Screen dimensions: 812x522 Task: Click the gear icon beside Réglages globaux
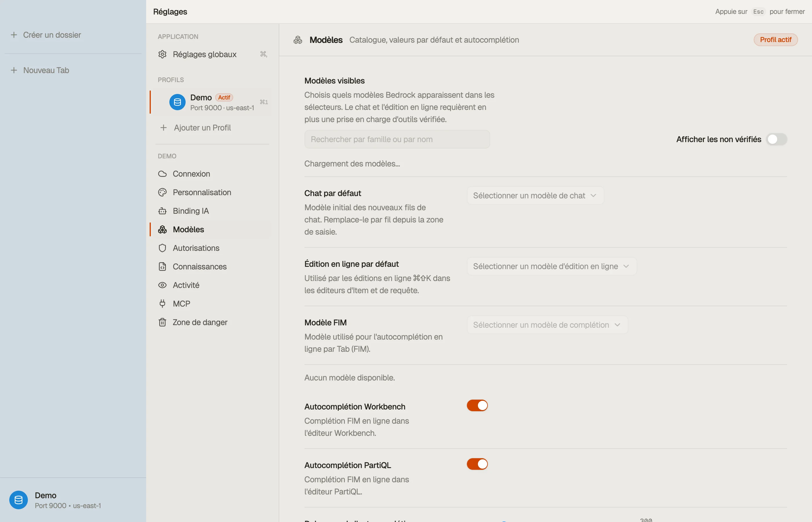162,54
